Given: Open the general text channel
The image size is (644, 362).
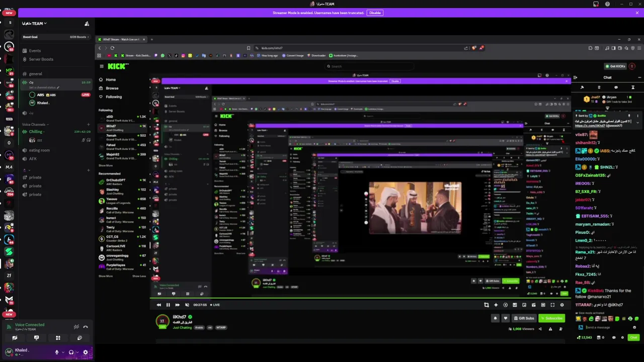Looking at the screenshot, I should click(x=35, y=74).
